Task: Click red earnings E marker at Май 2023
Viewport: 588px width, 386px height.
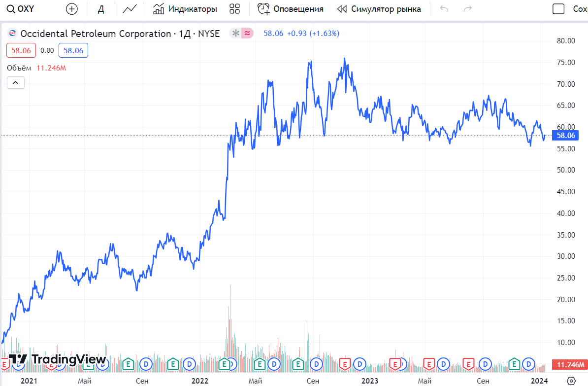Action: coord(429,364)
